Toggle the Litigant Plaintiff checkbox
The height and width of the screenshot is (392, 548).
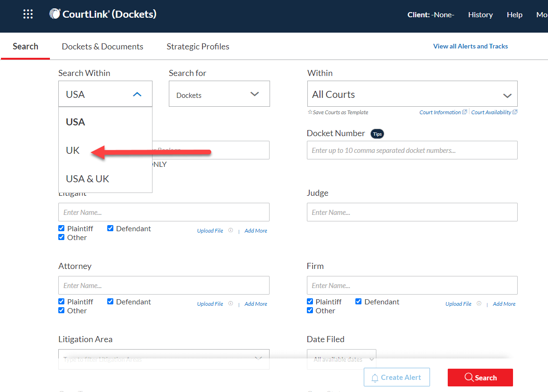pyautogui.click(x=62, y=228)
